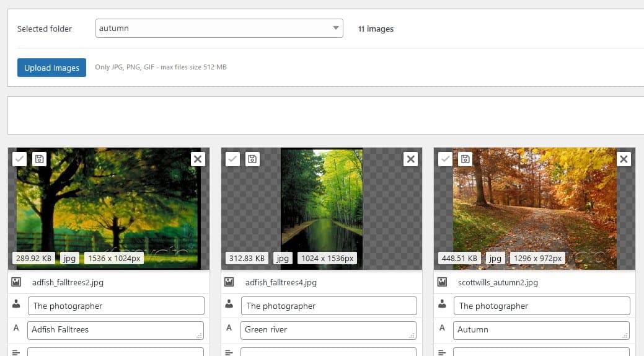Click image icon beside scottwills_autumn2.jpg filename

442,282
